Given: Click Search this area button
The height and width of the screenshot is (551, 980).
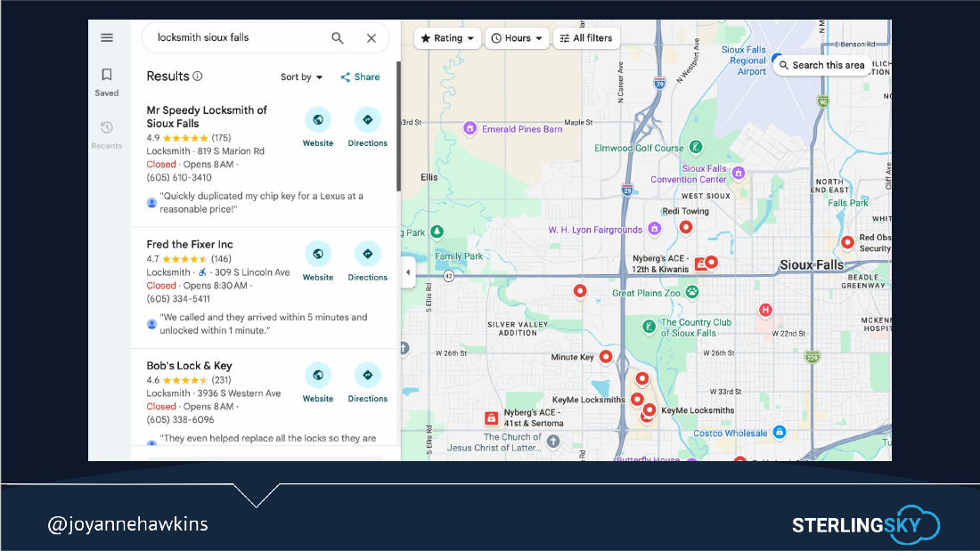Looking at the screenshot, I should click(x=822, y=65).
